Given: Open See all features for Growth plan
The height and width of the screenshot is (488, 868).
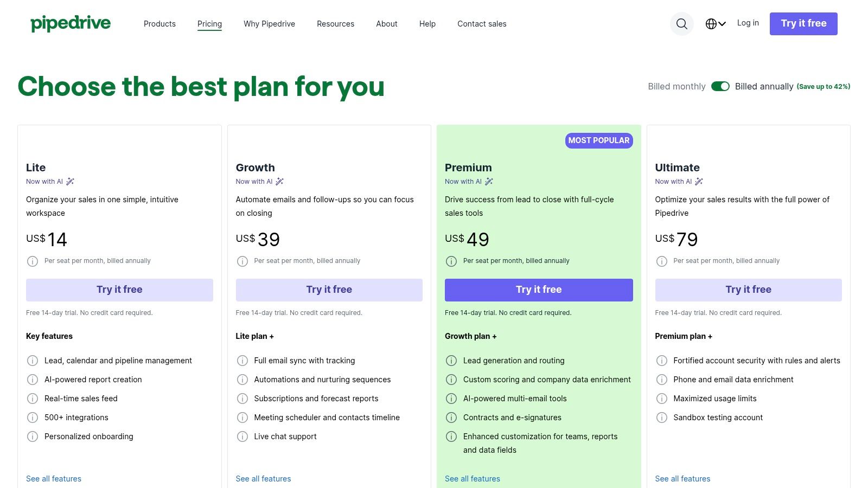Looking at the screenshot, I should point(263,479).
